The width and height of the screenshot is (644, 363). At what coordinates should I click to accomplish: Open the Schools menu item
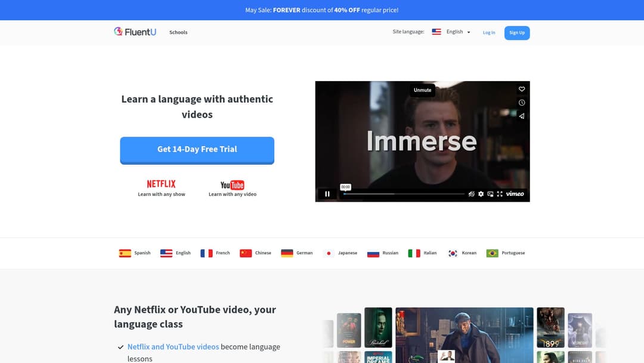178,32
